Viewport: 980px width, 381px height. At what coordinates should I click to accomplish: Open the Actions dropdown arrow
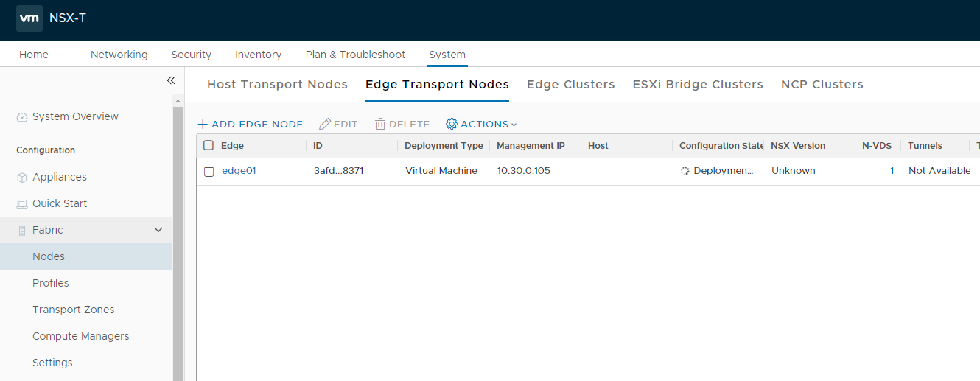(514, 125)
